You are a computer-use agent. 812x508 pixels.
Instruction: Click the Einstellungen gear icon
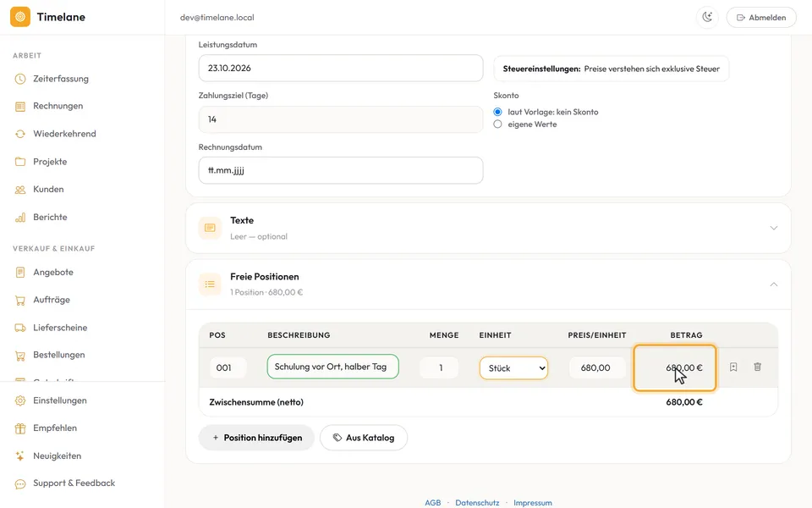(20, 400)
